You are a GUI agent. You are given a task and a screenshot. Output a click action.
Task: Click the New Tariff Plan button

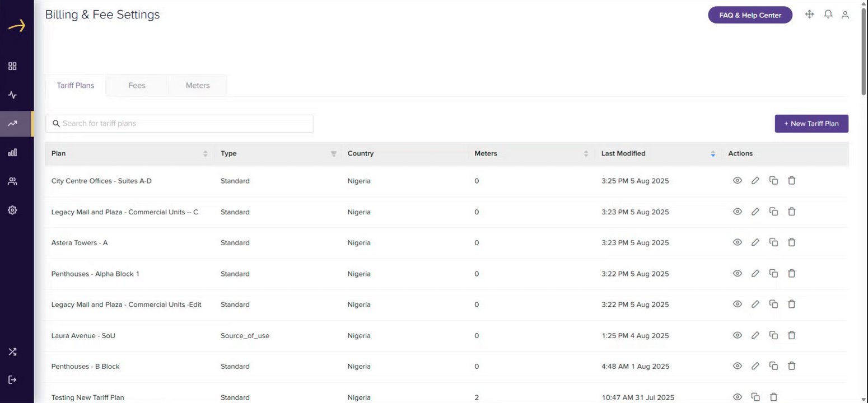811,124
